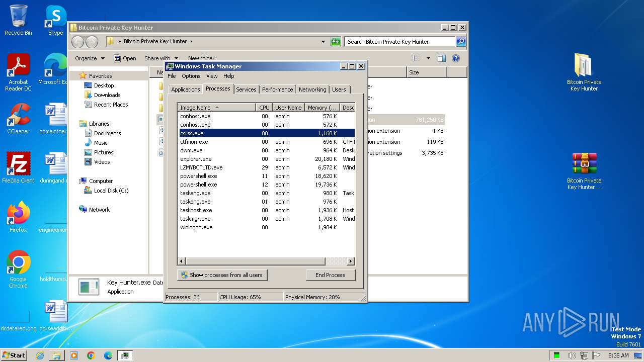Switch to Task Manager taskbar button

pyautogui.click(x=125, y=355)
